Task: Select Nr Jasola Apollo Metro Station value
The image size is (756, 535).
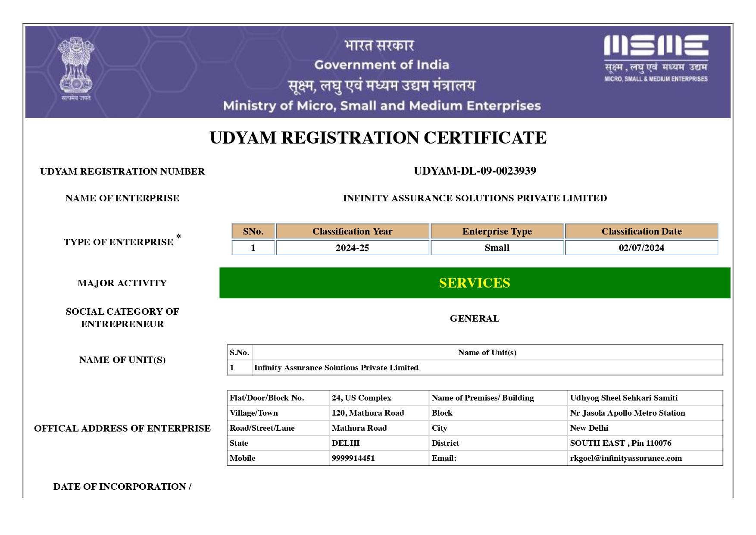Action: point(628,413)
